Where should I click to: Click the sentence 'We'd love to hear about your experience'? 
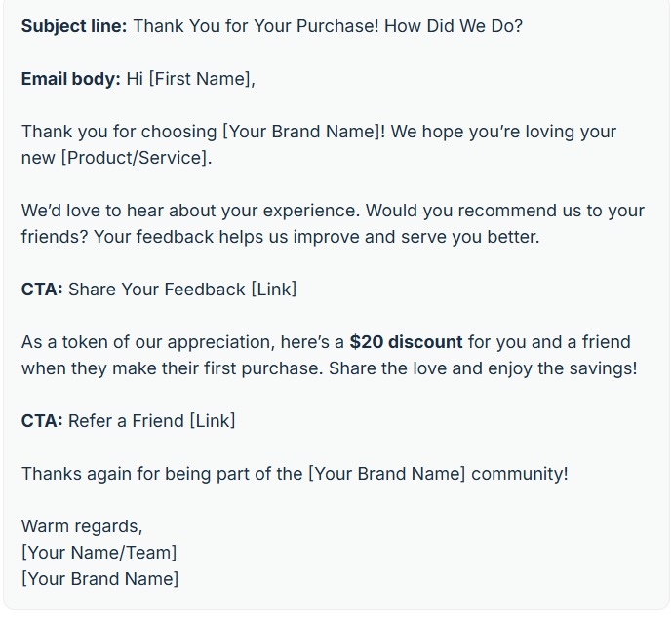point(190,211)
